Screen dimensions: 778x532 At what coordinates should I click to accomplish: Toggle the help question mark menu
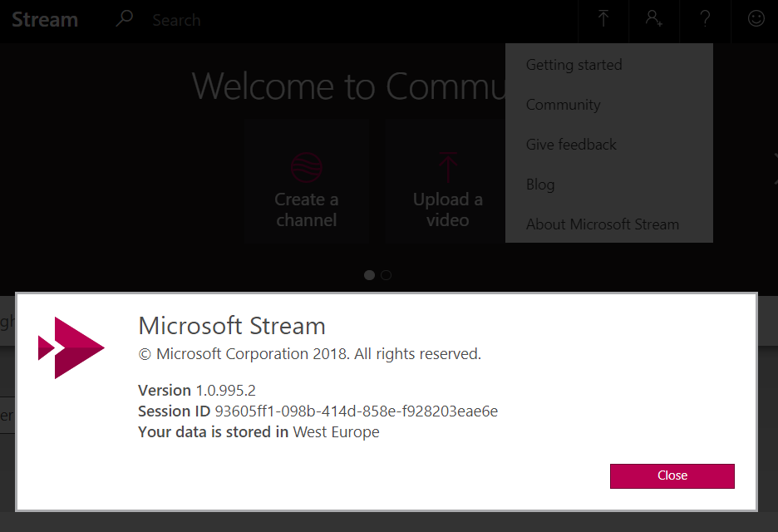click(705, 19)
